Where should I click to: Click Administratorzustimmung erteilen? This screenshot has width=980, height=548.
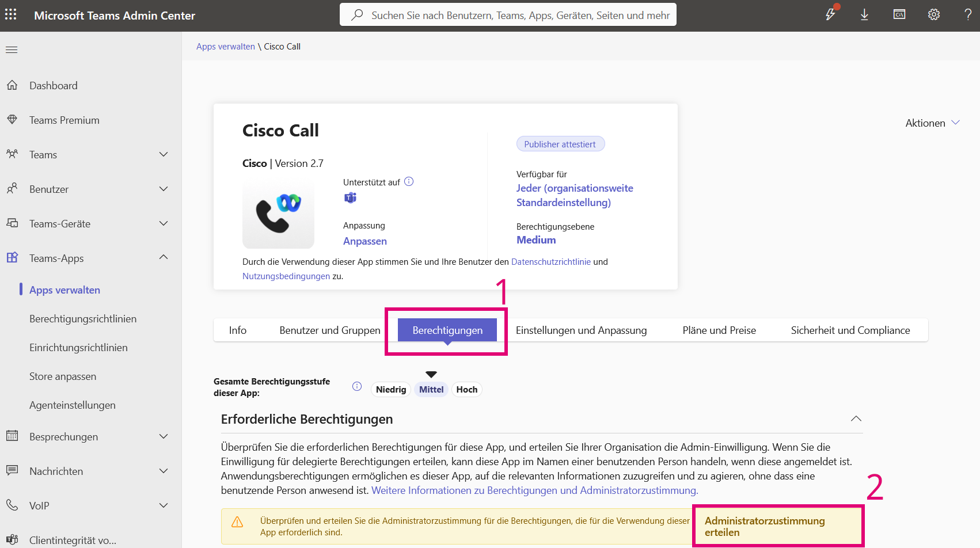tap(765, 526)
